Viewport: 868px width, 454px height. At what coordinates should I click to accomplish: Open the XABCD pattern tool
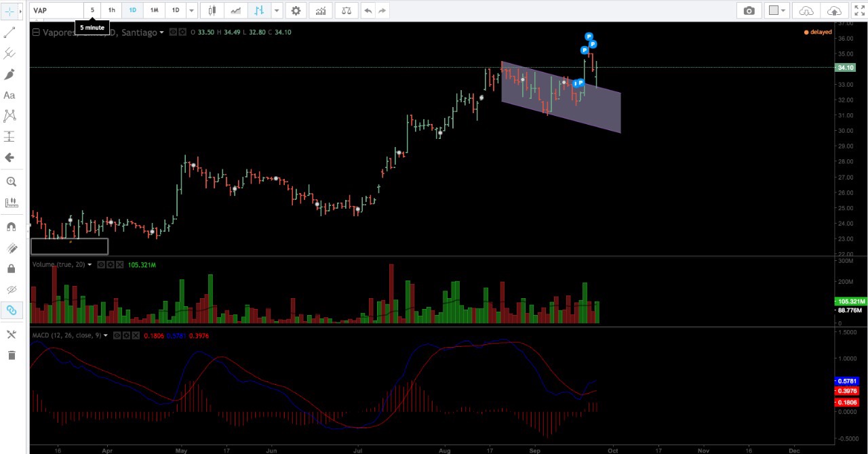point(9,116)
